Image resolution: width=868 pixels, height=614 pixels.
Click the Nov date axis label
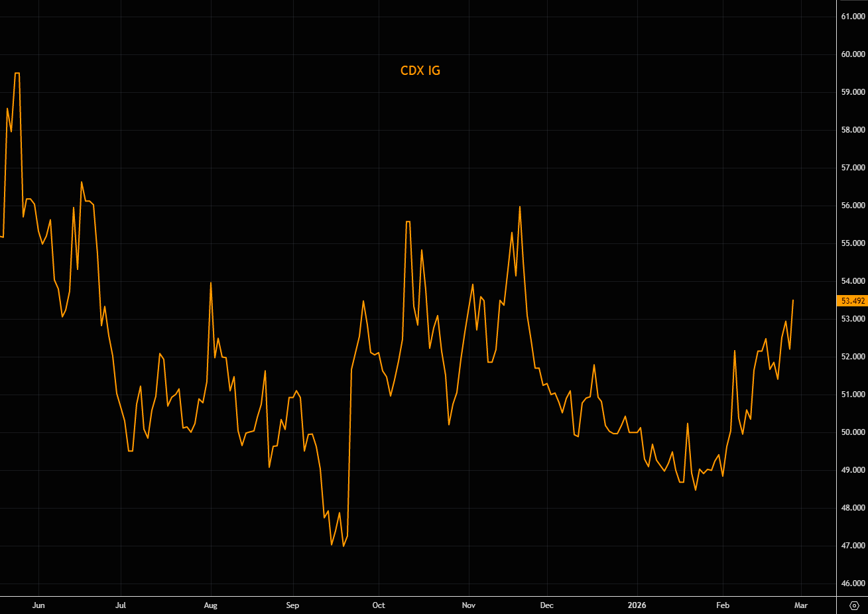click(x=469, y=605)
